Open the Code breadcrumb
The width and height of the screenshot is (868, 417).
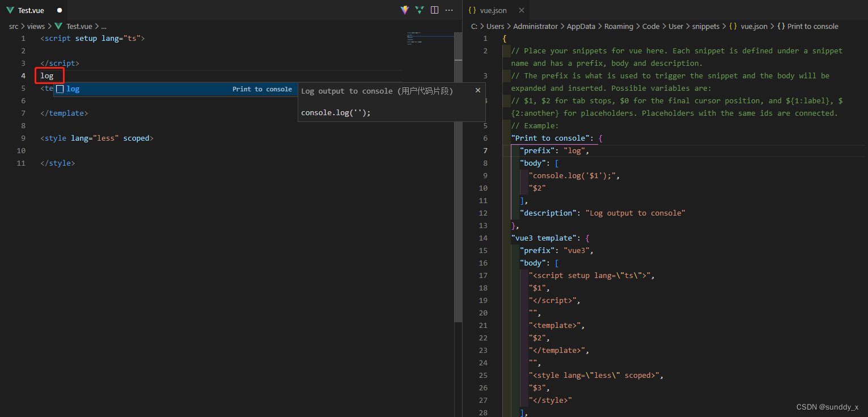point(651,26)
